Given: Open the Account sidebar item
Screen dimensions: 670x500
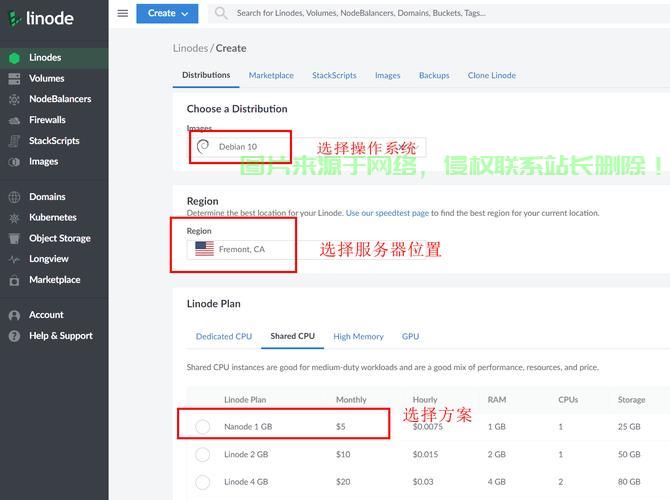Looking at the screenshot, I should click(x=54, y=315).
